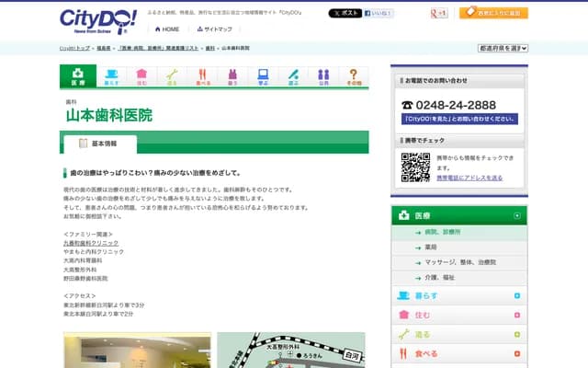Open the baseball bat 遊ぶ category icon

pos(293,77)
